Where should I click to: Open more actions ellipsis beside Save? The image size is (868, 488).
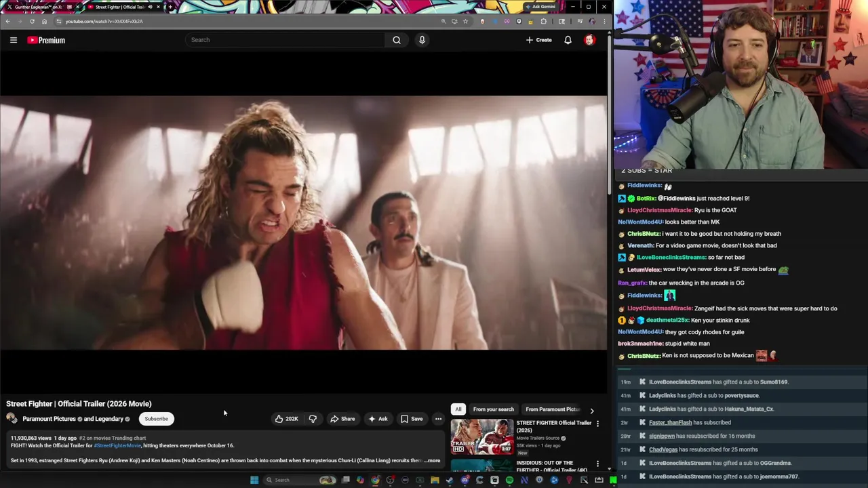tap(438, 419)
